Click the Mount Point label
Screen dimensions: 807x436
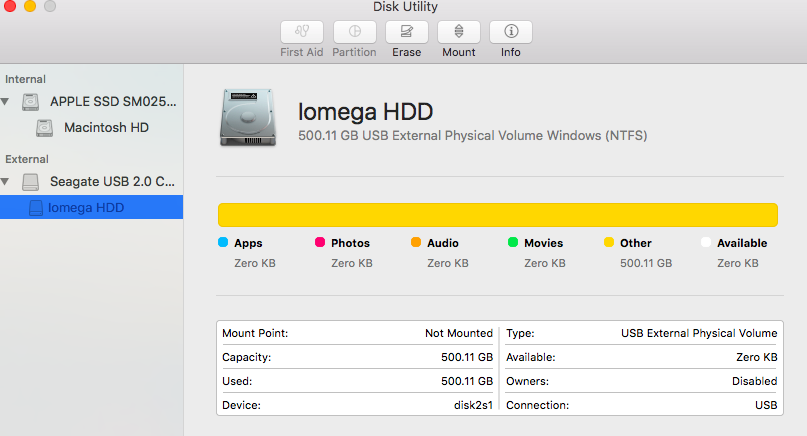[x=255, y=333]
